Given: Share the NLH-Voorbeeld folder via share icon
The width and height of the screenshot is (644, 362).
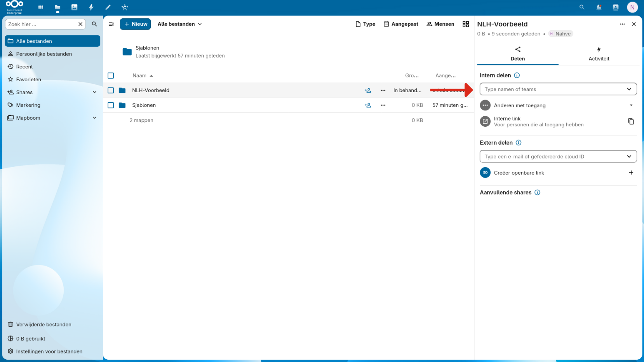Looking at the screenshot, I should click(x=368, y=90).
